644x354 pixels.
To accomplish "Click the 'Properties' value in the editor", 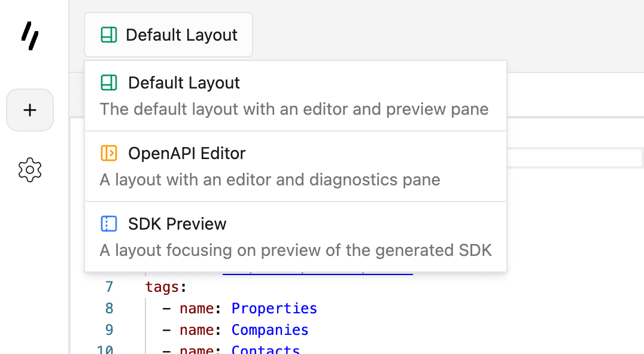I will pyautogui.click(x=274, y=309).
